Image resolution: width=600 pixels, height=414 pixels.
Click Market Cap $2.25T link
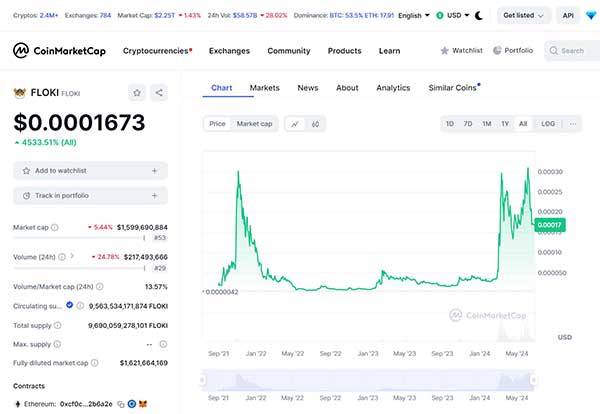(146, 16)
